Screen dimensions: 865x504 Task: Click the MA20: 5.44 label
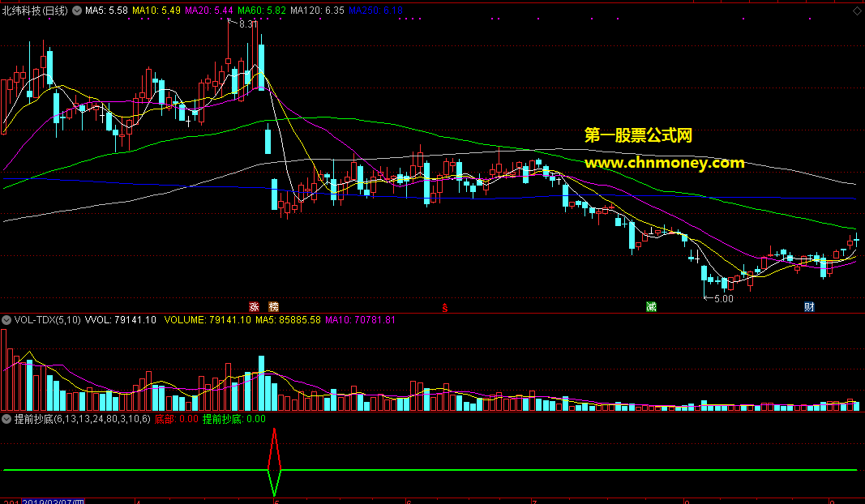(x=209, y=11)
